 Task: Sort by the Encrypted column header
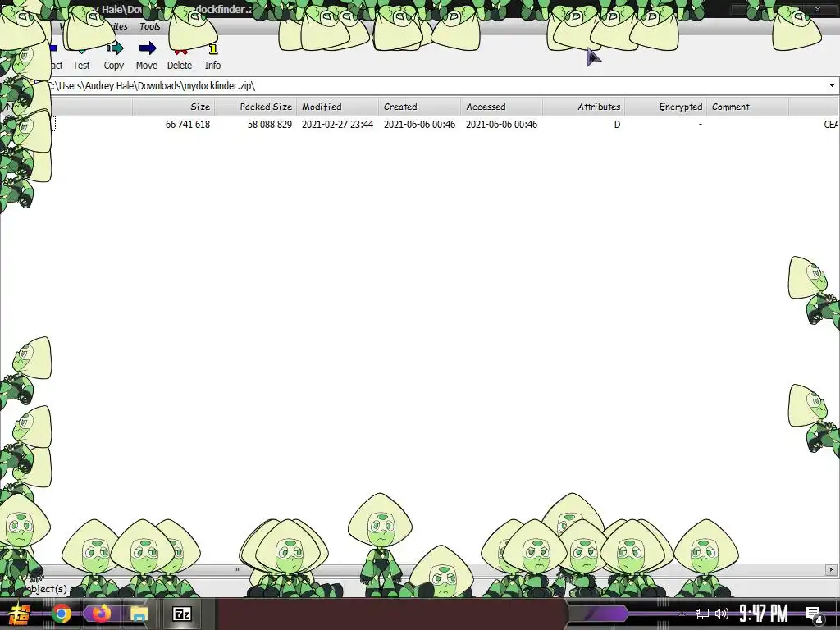[x=666, y=107]
